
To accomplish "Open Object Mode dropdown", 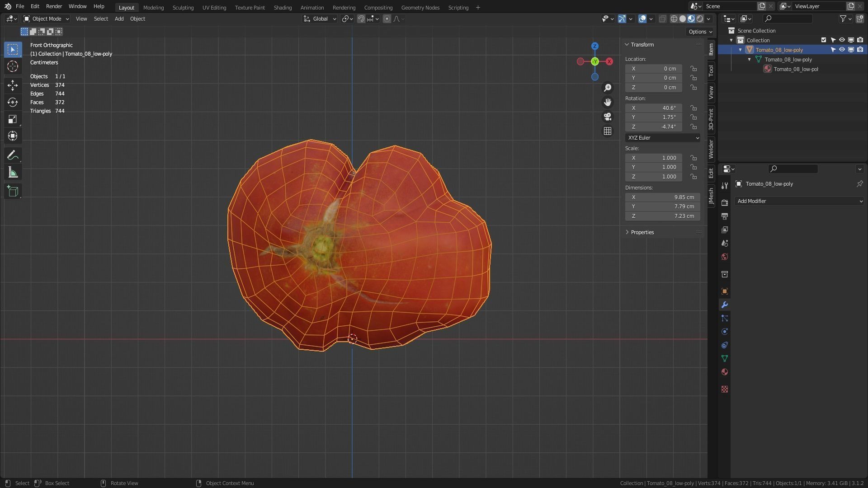I will (x=46, y=19).
